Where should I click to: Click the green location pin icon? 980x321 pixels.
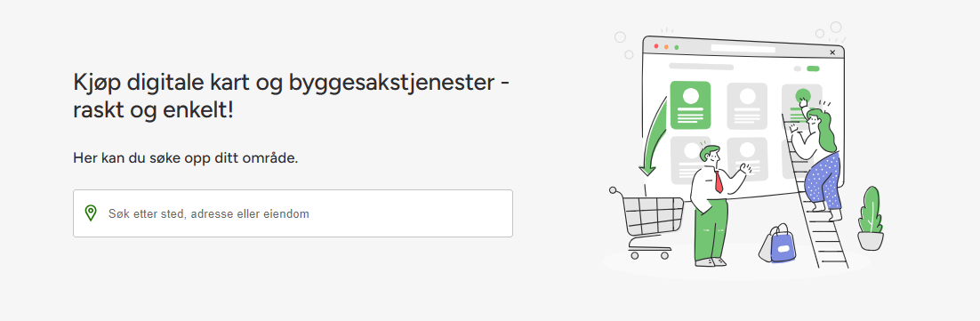click(91, 213)
